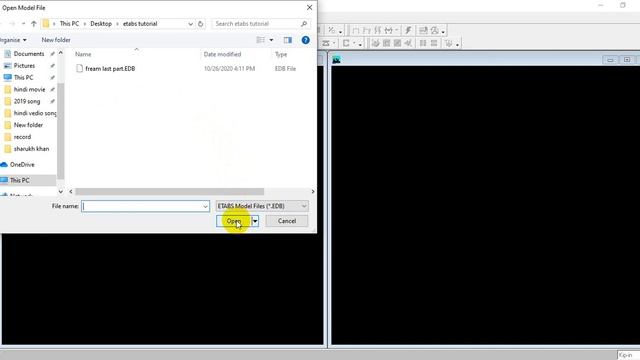Click the sidebar scroll up arrow

60,53
